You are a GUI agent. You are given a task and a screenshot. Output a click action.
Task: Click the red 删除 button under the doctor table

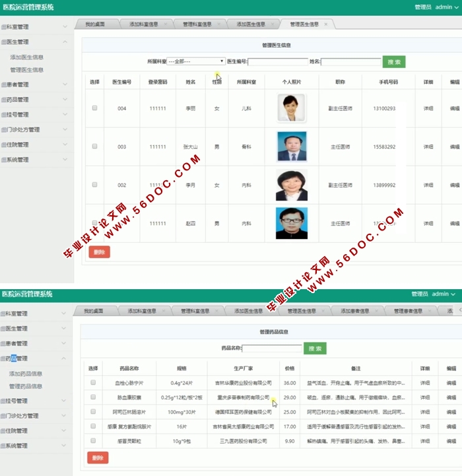click(99, 252)
